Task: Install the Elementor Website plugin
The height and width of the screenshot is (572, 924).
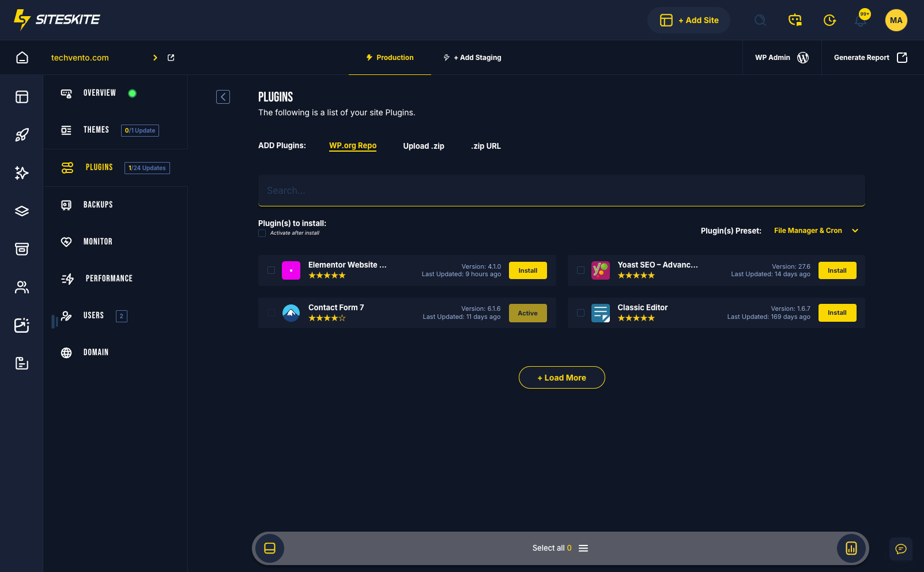Action: 528,270
